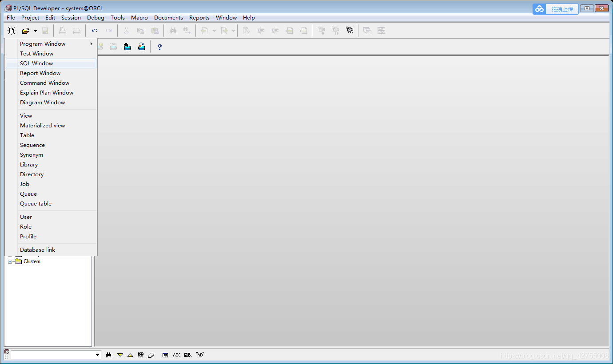Click the Find Next down-triangle icon
613x364 pixels.
pyautogui.click(x=120, y=355)
